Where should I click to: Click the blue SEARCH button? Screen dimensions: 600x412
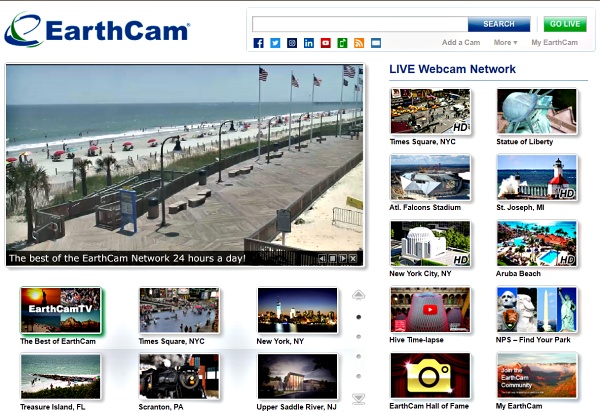498,24
